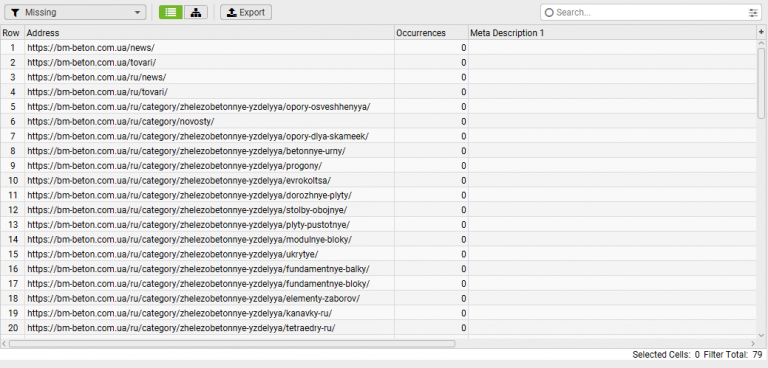Select the opory-dlya-skameek address

tap(198, 136)
